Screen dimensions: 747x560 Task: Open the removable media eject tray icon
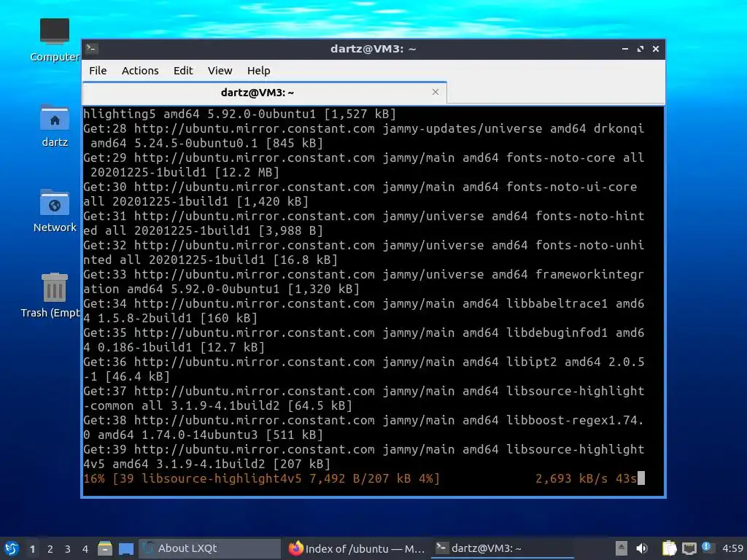tap(621, 548)
